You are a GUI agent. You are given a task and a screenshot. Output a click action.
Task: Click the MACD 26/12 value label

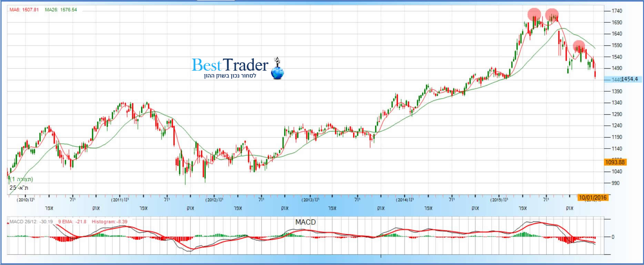31,222
